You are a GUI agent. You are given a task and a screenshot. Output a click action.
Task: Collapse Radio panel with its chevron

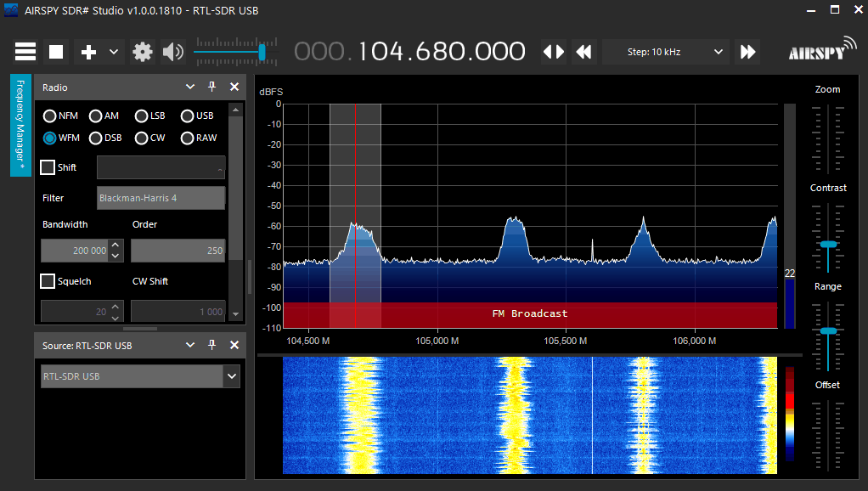click(190, 87)
